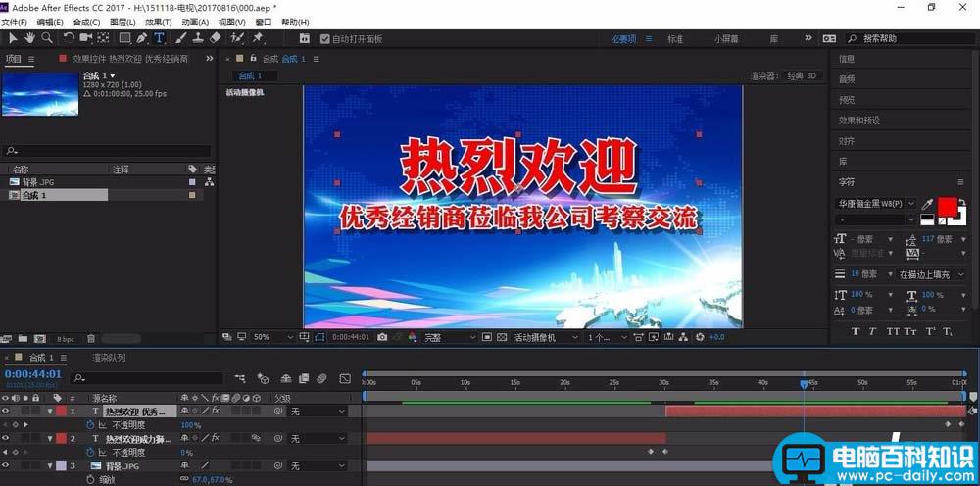Select the Rectangle shape tool
The image size is (980, 486).
(125, 38)
